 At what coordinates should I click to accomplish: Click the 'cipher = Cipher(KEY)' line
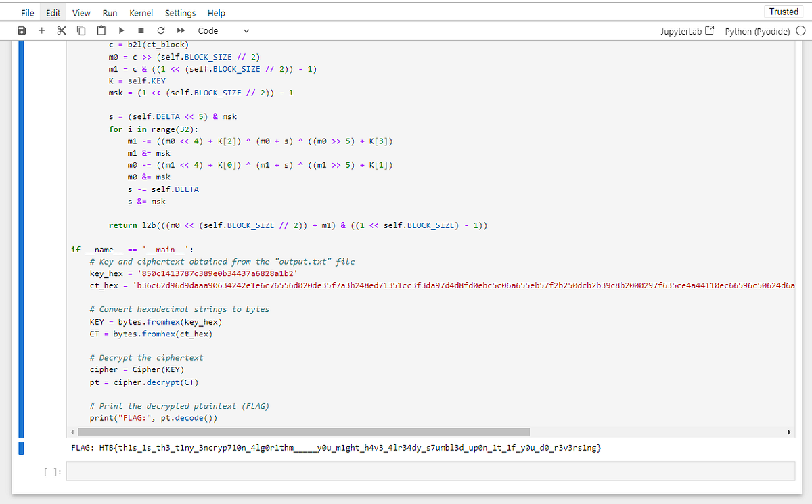click(137, 369)
